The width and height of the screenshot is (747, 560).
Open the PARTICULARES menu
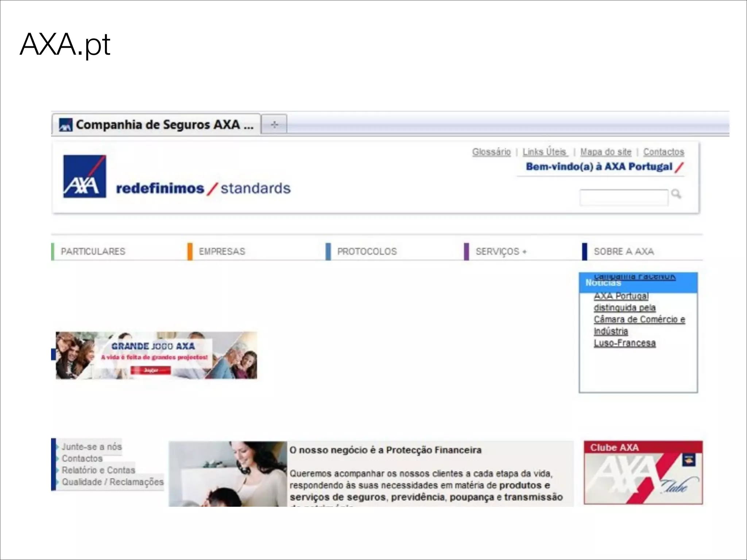click(93, 252)
